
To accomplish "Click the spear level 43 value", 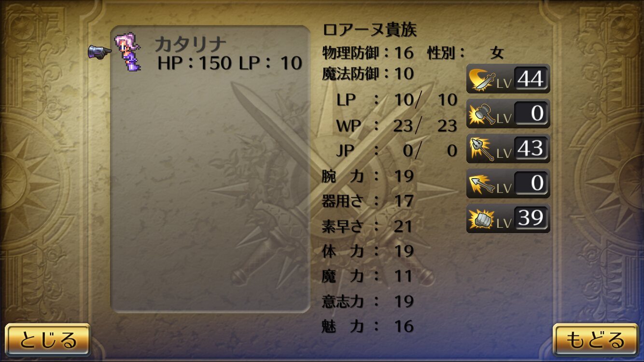I will click(531, 148).
